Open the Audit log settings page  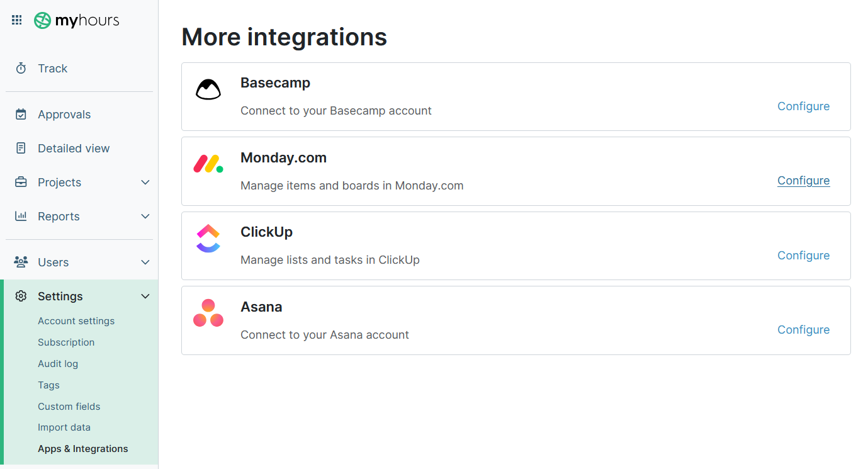58,363
